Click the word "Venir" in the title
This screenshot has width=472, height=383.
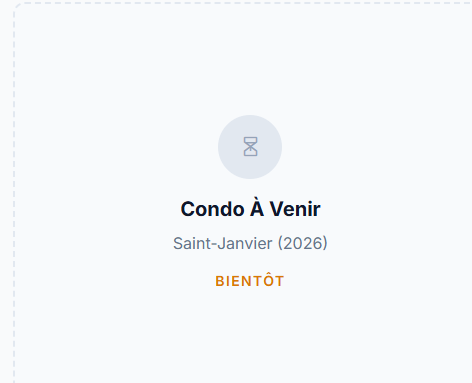(x=295, y=209)
